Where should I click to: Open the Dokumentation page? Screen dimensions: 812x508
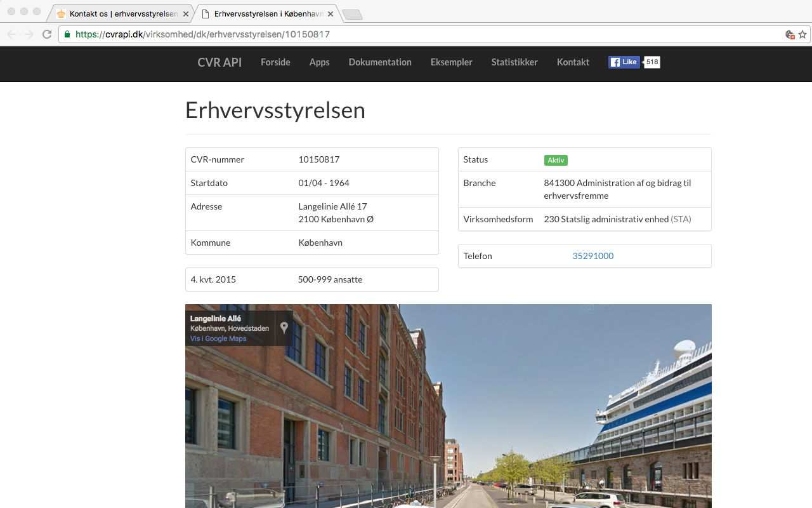point(380,62)
